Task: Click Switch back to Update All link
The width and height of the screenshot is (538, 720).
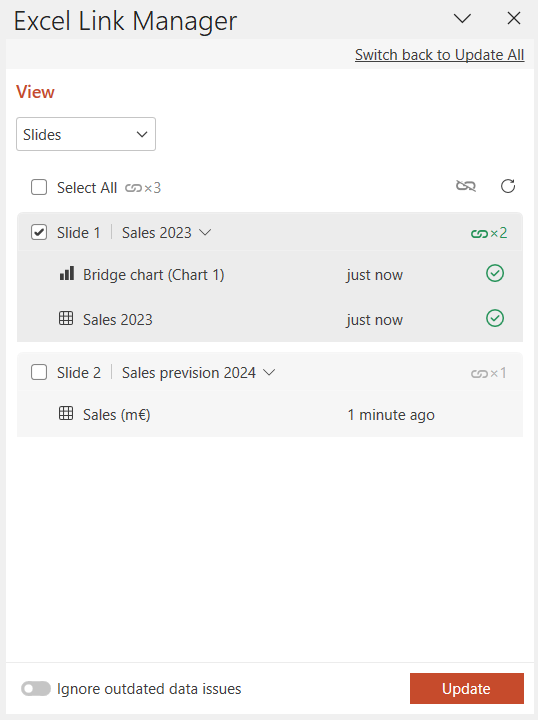Action: point(439,55)
